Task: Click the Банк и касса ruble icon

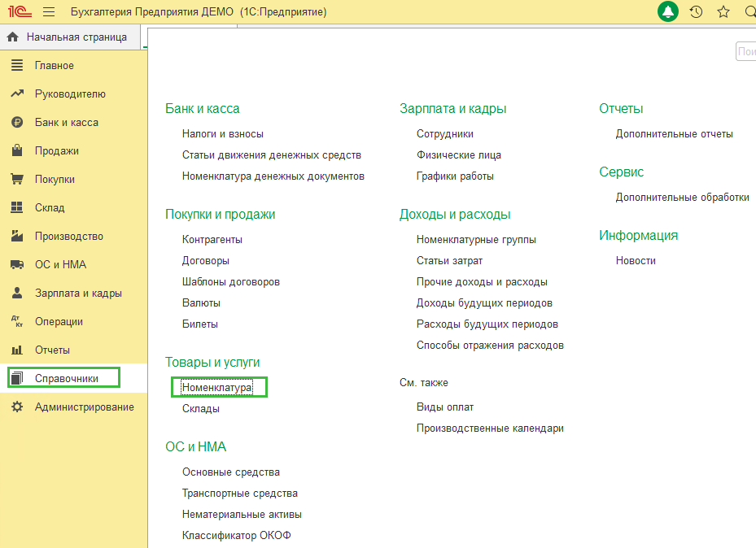Action: pos(17,122)
